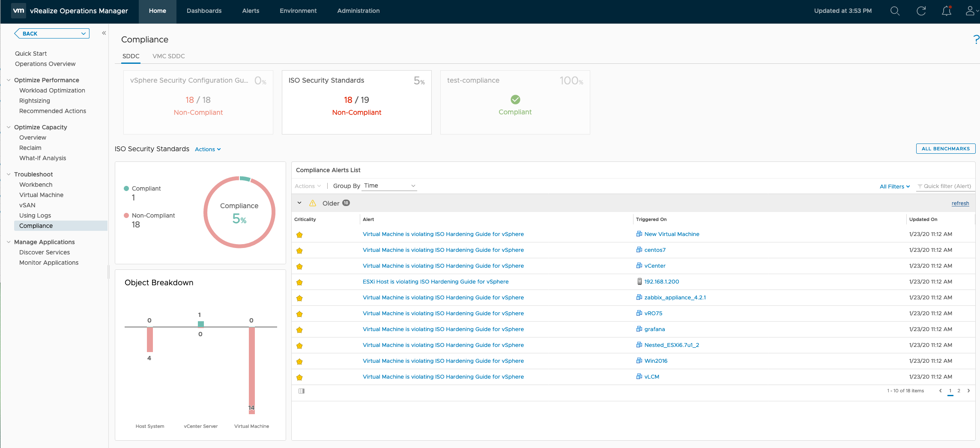Go to the next page of alerts
The height and width of the screenshot is (448, 980).
point(968,391)
